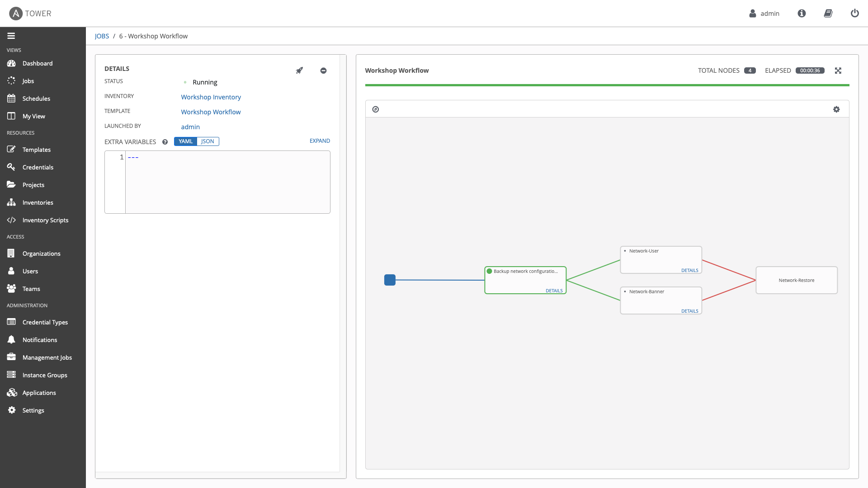Click the Credentials key icon
Image resolution: width=868 pixels, height=488 pixels.
11,167
